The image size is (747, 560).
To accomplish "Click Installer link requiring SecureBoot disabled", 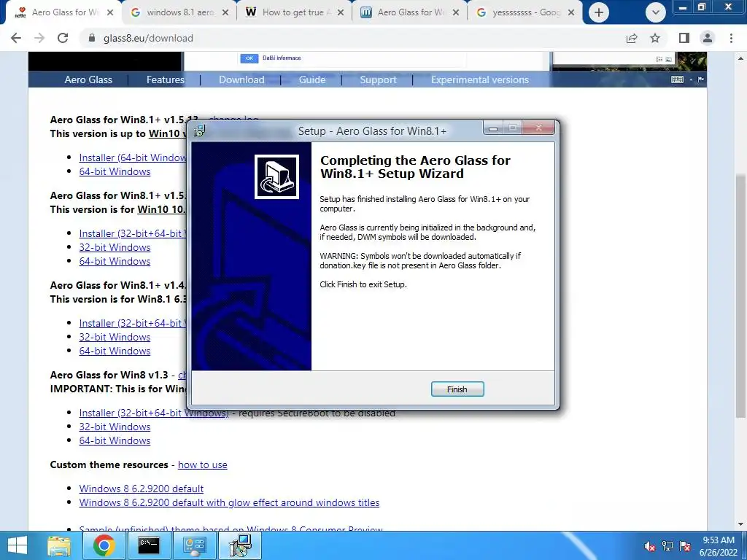I will pos(154,413).
